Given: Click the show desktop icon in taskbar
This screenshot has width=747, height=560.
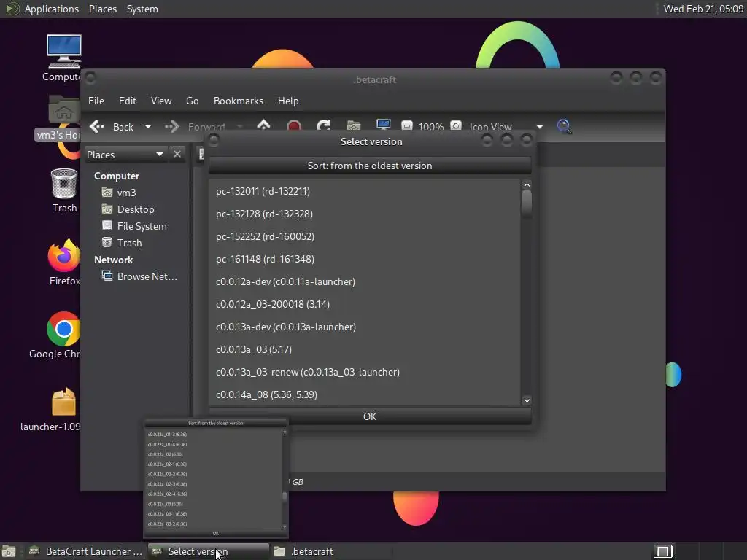Looking at the screenshot, I should tap(9, 551).
